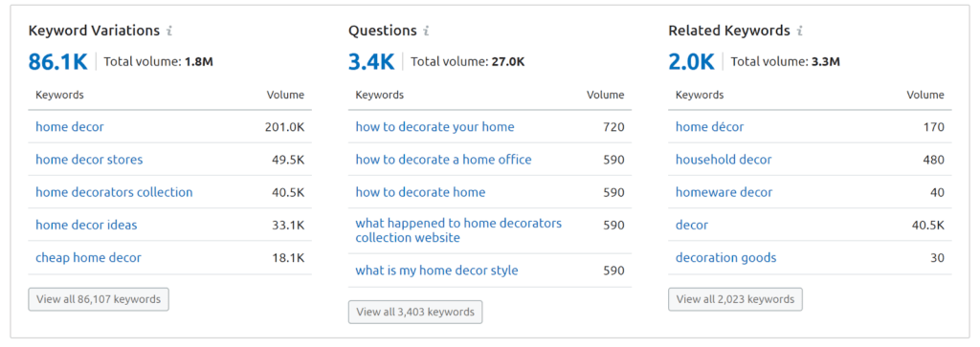Screen dimensions: 980x347
Task: Click the 3.4K questions total count
Action: point(371,62)
